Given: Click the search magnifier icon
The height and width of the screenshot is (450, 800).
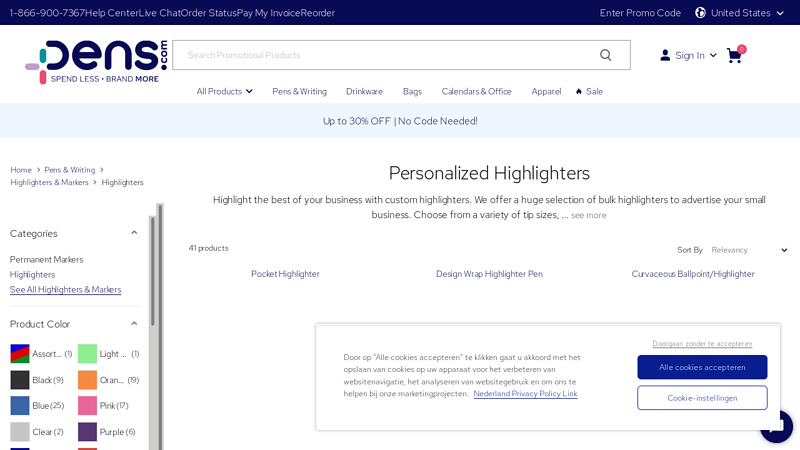Looking at the screenshot, I should click(605, 55).
